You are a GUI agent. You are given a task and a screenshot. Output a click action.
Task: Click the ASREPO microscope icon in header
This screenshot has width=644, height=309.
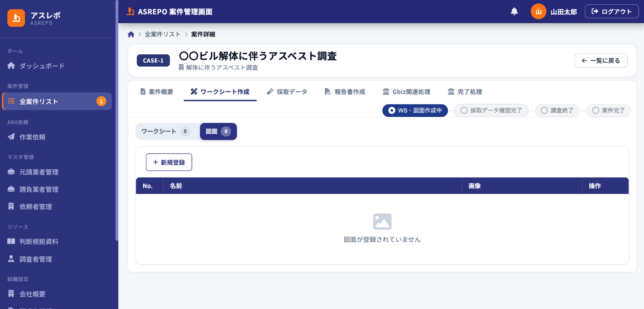click(130, 12)
